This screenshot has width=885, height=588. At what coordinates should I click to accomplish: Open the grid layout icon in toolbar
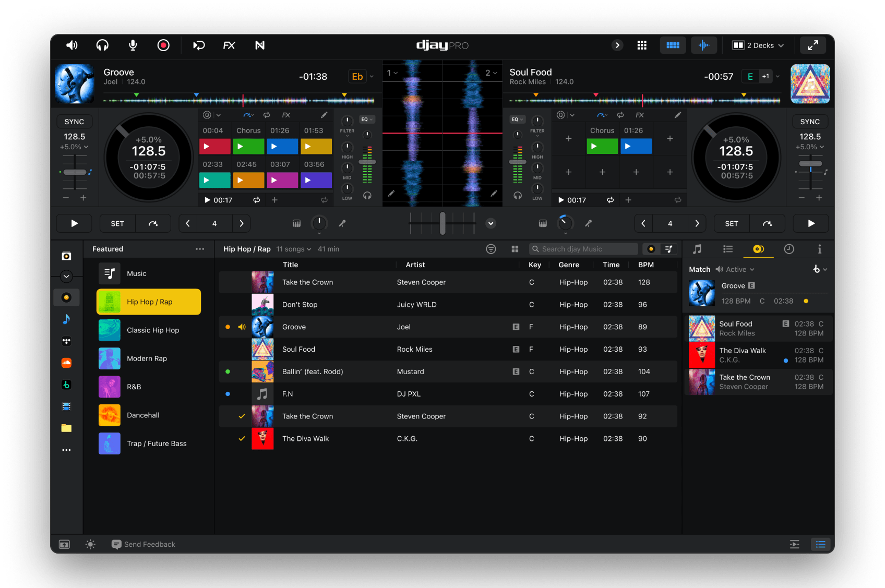pyautogui.click(x=642, y=45)
